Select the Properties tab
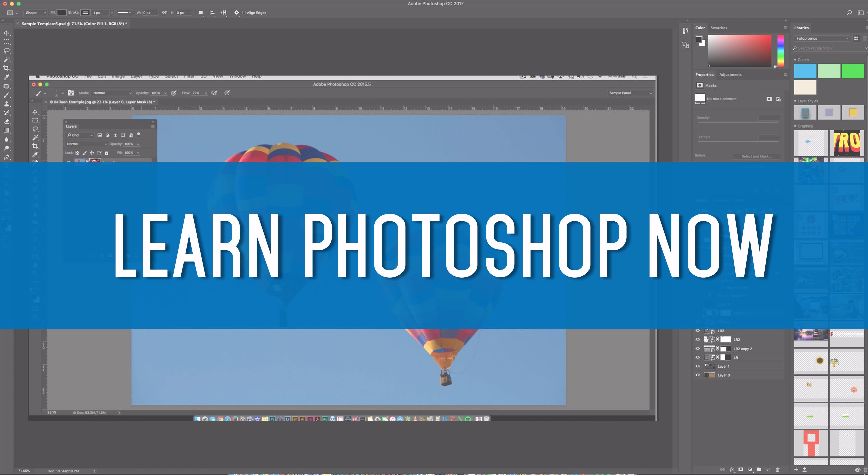Viewport: 868px width, 475px height. [x=704, y=74]
